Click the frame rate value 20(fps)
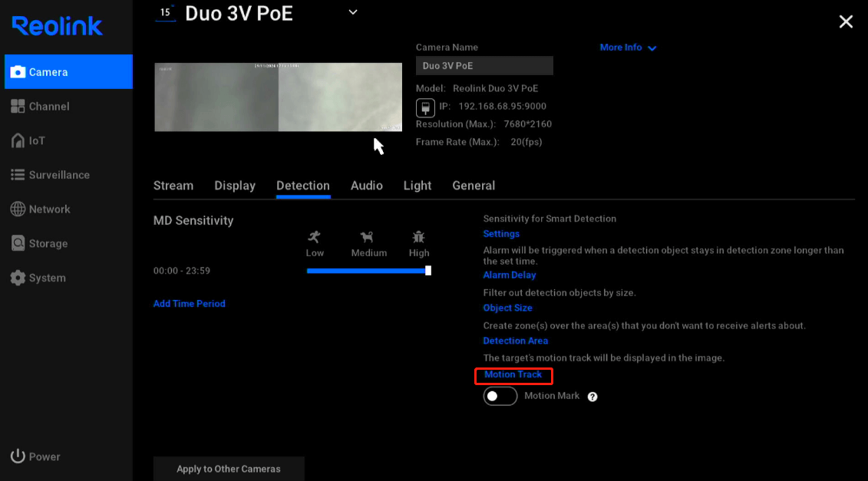The height and width of the screenshot is (481, 868). 526,142
